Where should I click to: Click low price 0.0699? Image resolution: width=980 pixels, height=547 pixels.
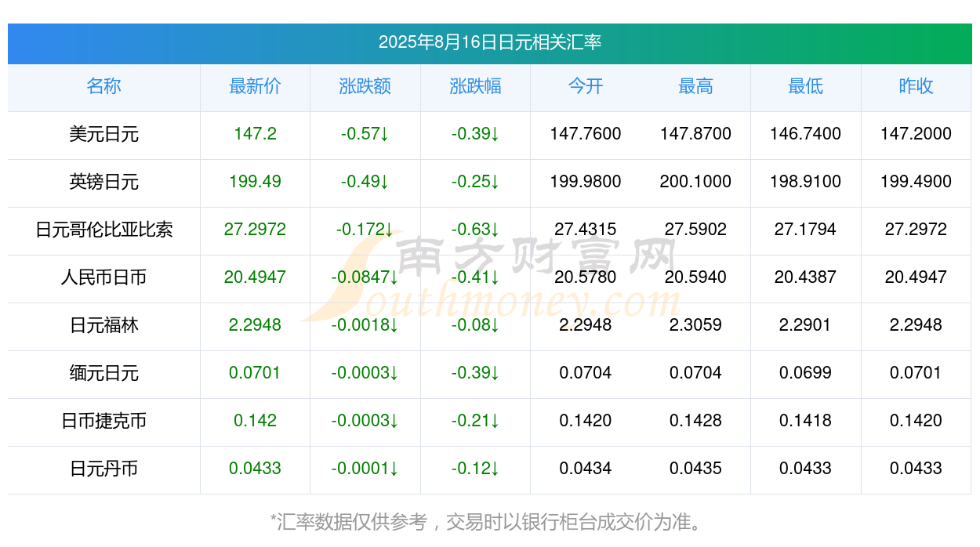pos(806,373)
